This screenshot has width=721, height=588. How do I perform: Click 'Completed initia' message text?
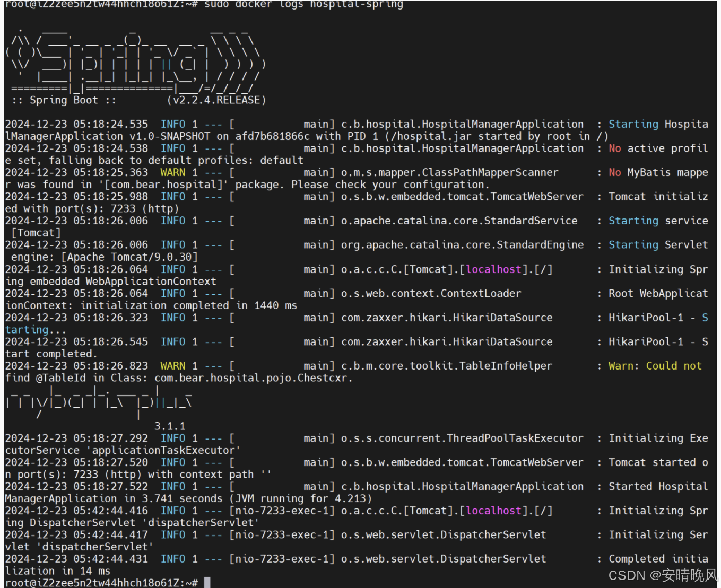(658, 559)
